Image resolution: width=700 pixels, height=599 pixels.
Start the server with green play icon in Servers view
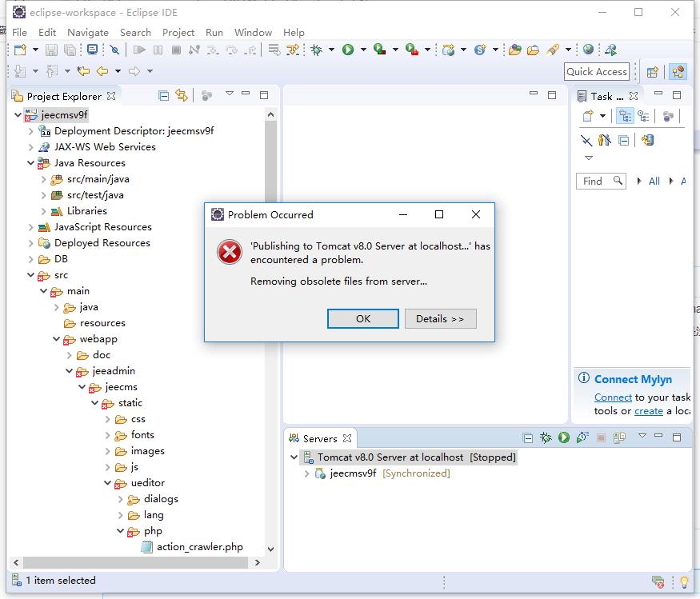pyautogui.click(x=564, y=437)
